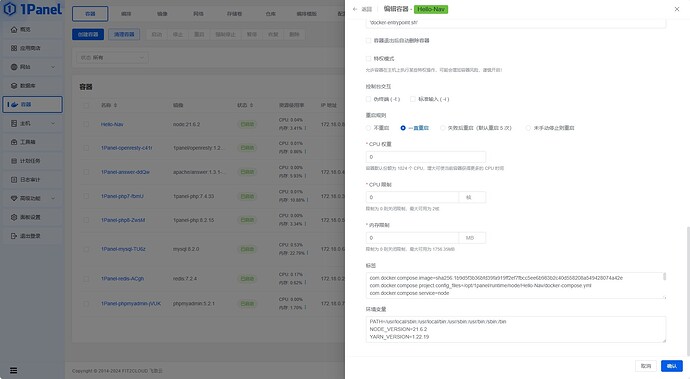The width and height of the screenshot is (690, 379).
Task: Open the 应用商店 app store grid icon
Action: [x=14, y=48]
